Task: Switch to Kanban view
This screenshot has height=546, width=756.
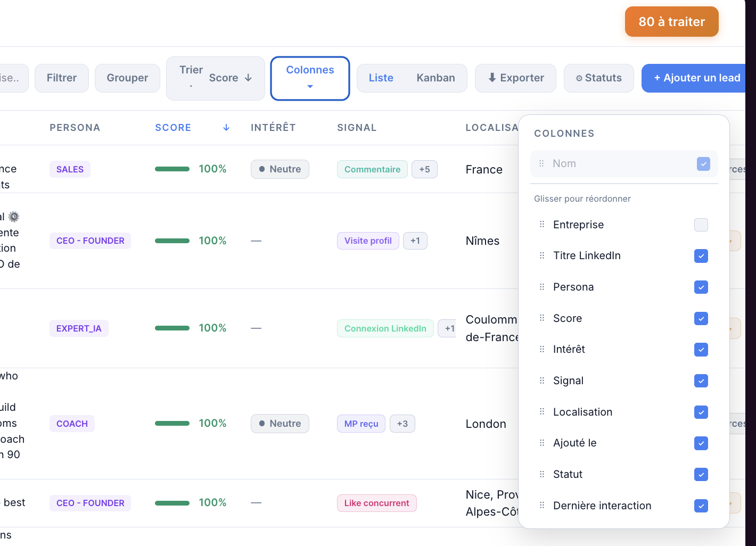Action: (x=435, y=78)
